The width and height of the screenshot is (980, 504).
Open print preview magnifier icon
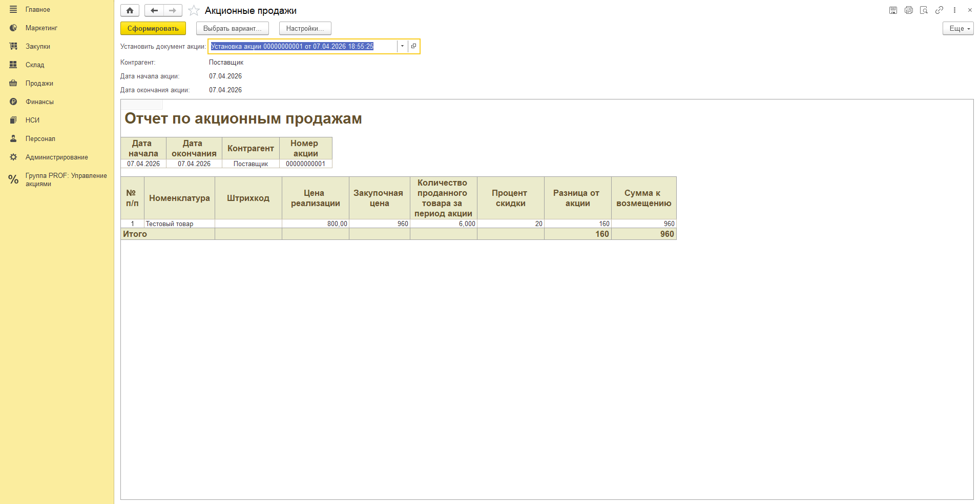coord(924,10)
